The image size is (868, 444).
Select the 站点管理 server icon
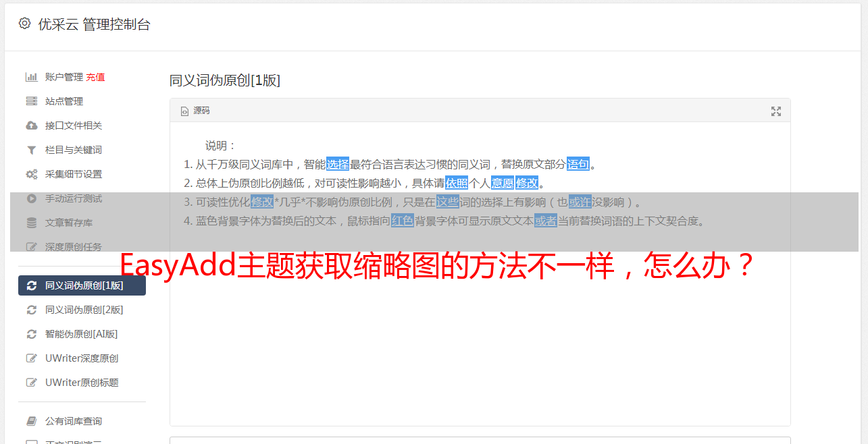click(31, 101)
